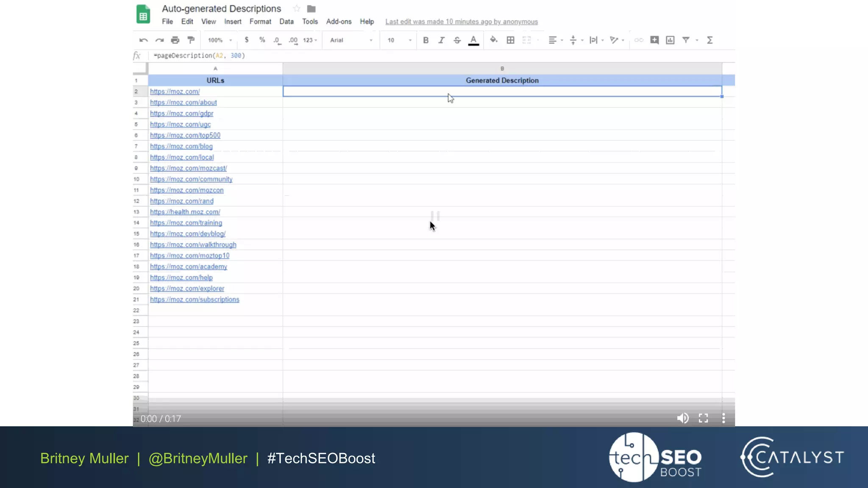Decrease decimal places button

coord(277,40)
